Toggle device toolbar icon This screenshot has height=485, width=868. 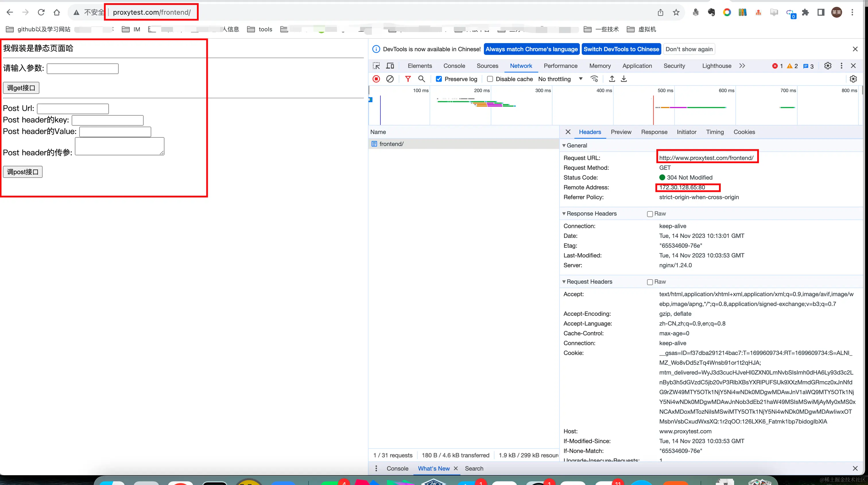[390, 66]
